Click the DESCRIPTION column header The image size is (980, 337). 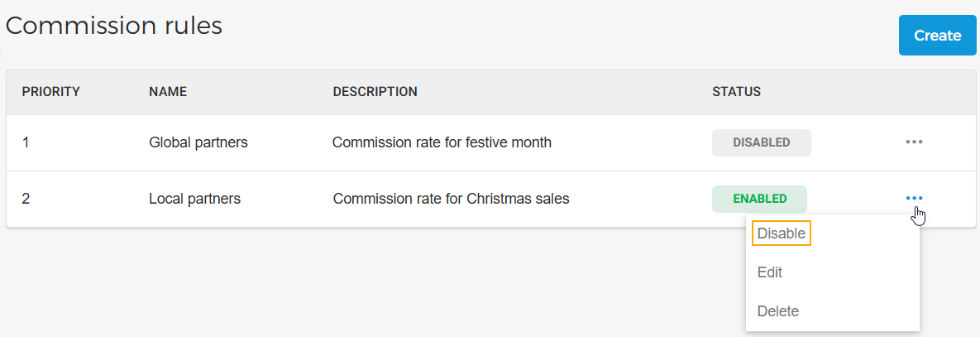[375, 92]
